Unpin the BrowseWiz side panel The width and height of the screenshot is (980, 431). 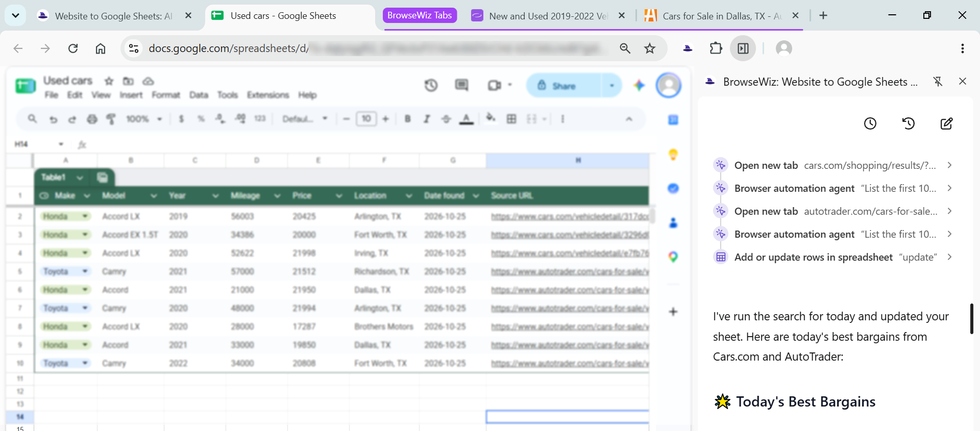click(938, 82)
